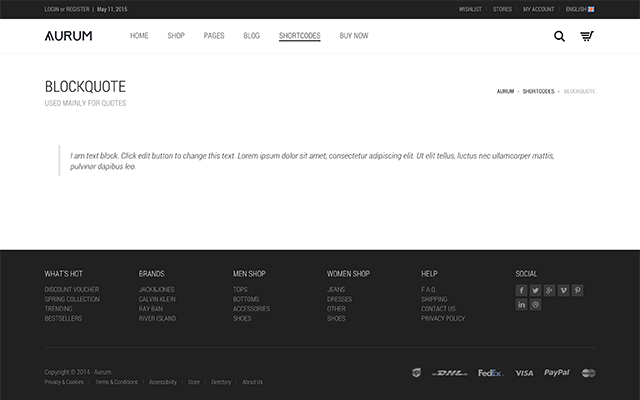Expand the English language selector
640x400 pixels.
580,9
